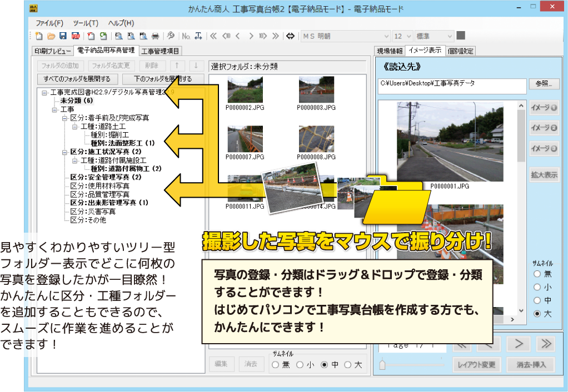Image resolution: width=568 pixels, height=392 pixels.
Task: Click the イメージ② button
Action: pos(544,128)
